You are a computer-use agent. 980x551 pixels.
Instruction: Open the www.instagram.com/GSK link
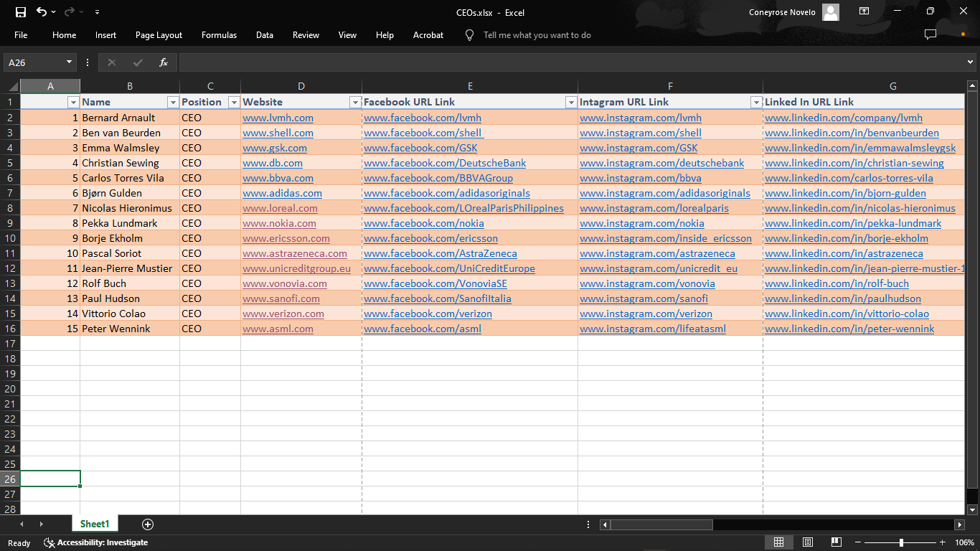pos(639,148)
